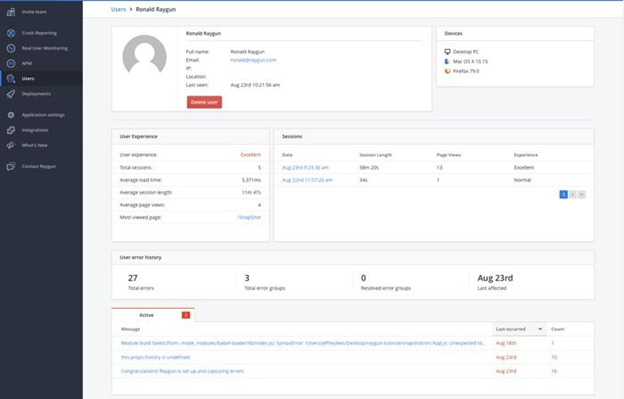The height and width of the screenshot is (399, 624).
Task: Click the red Delete user button
Action: [204, 102]
